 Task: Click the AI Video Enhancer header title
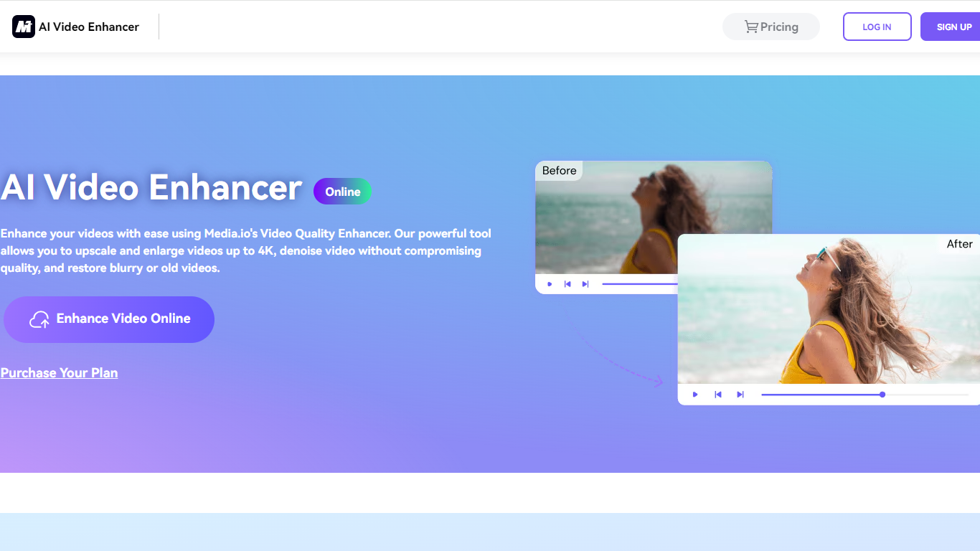click(89, 27)
